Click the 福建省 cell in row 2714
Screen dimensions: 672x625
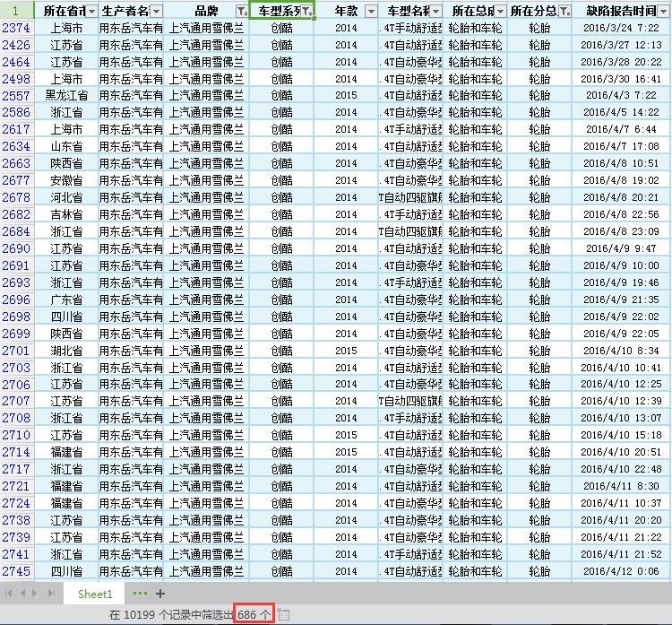tap(66, 452)
